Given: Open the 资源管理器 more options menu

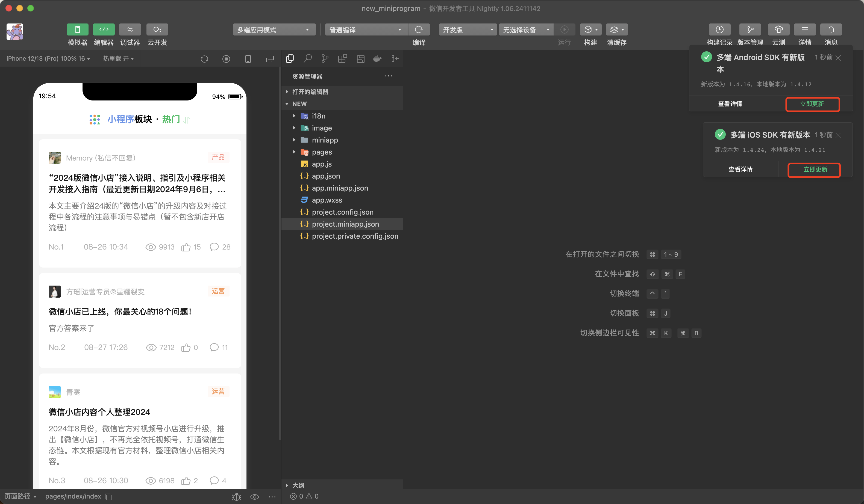Looking at the screenshot, I should (388, 76).
